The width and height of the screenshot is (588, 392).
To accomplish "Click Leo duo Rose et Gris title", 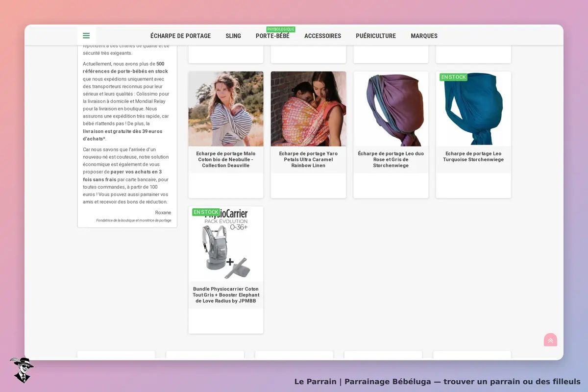I will [391, 159].
